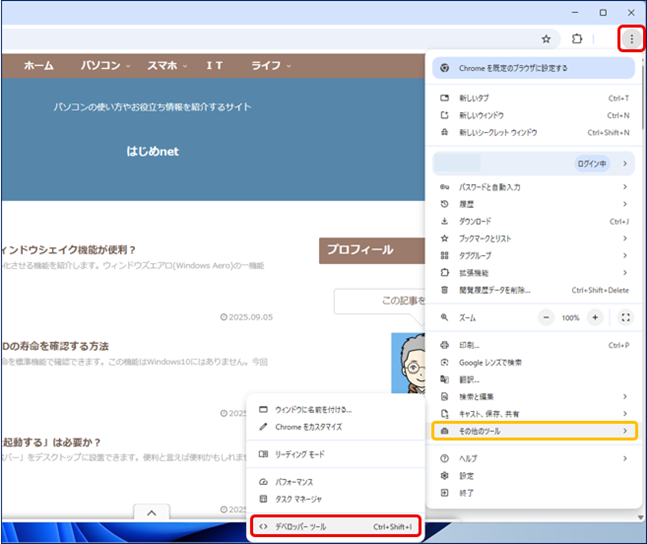Expand the ログイン中 profile row

point(533,163)
